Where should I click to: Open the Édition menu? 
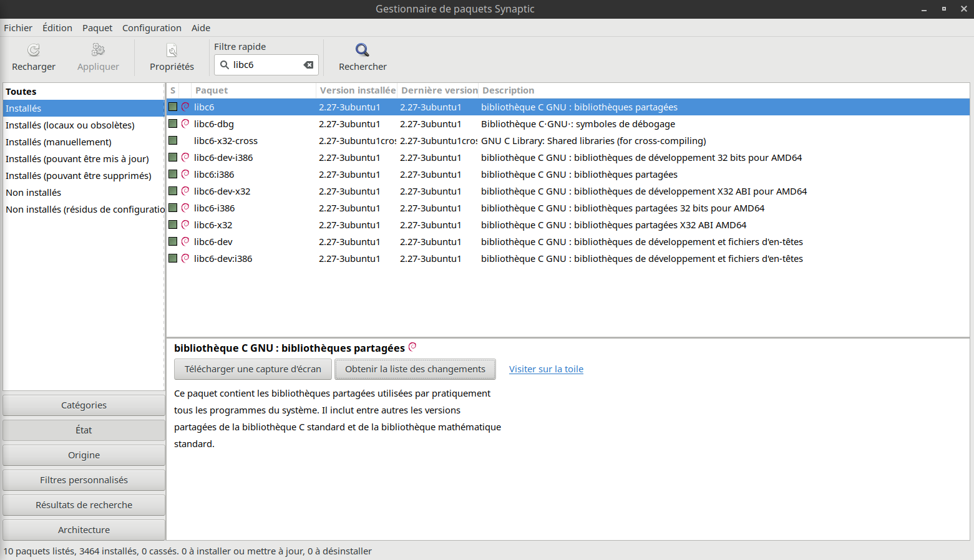tap(57, 28)
